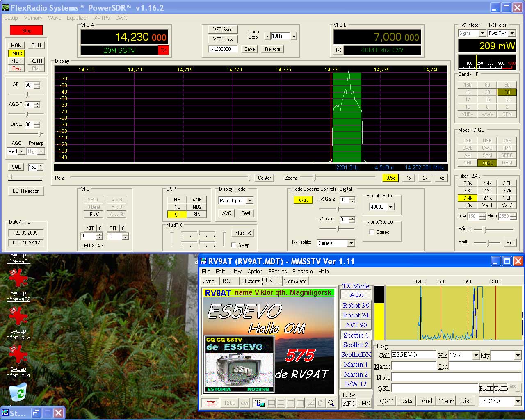
Task: Toggle the yellow MOX button off
Action: pyautogui.click(x=17, y=53)
